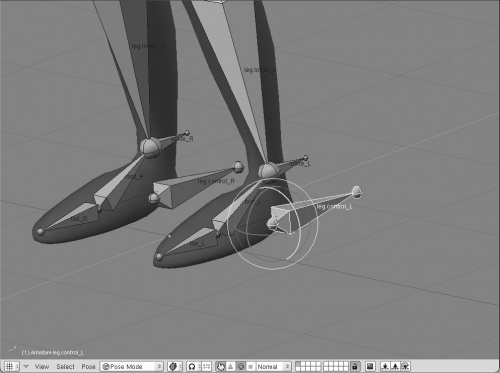The width and height of the screenshot is (500, 373).
Task: Open the Normal orientation dropdown
Action: click(x=273, y=366)
